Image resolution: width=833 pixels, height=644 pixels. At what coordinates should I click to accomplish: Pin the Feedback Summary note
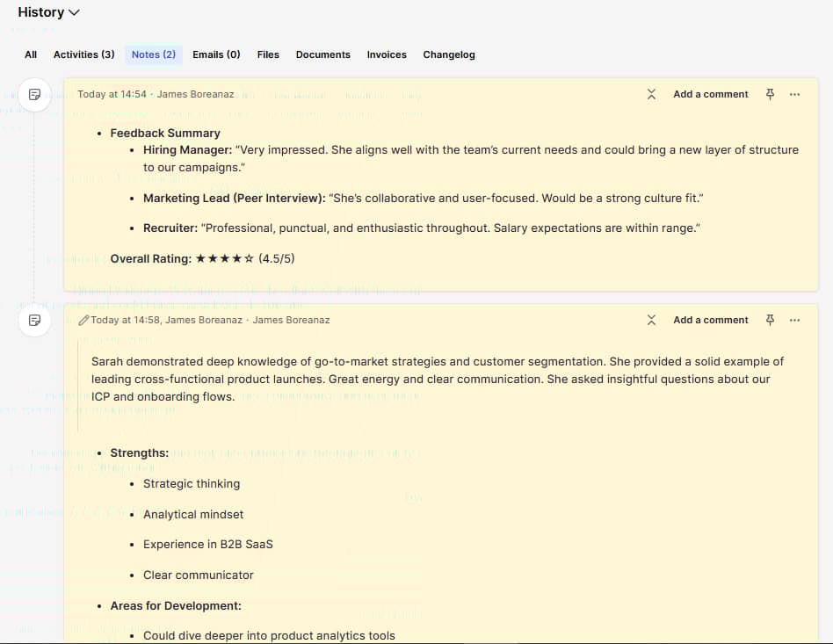coord(769,94)
